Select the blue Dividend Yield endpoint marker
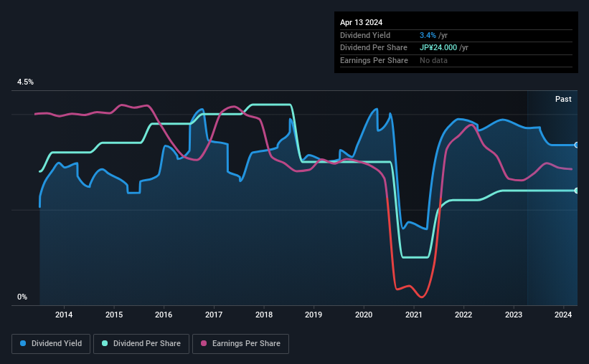Screen dimensions: 589x364 point(577,145)
